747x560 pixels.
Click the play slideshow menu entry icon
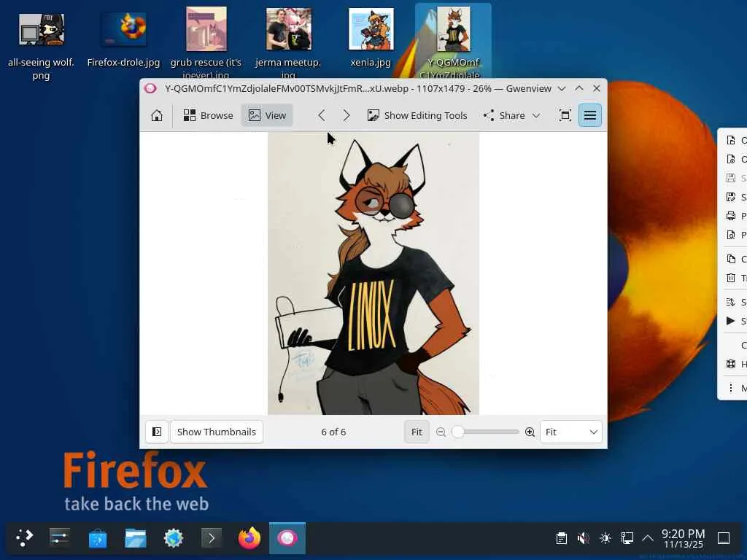(731, 321)
